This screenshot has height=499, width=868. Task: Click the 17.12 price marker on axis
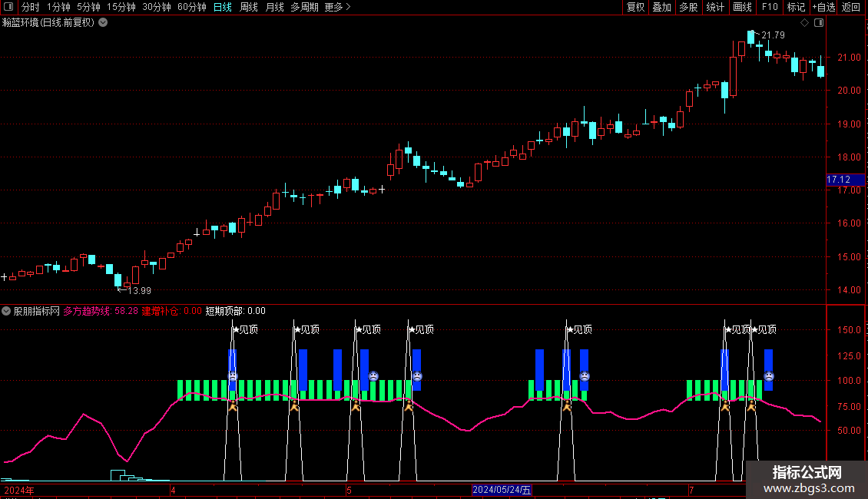pos(845,179)
